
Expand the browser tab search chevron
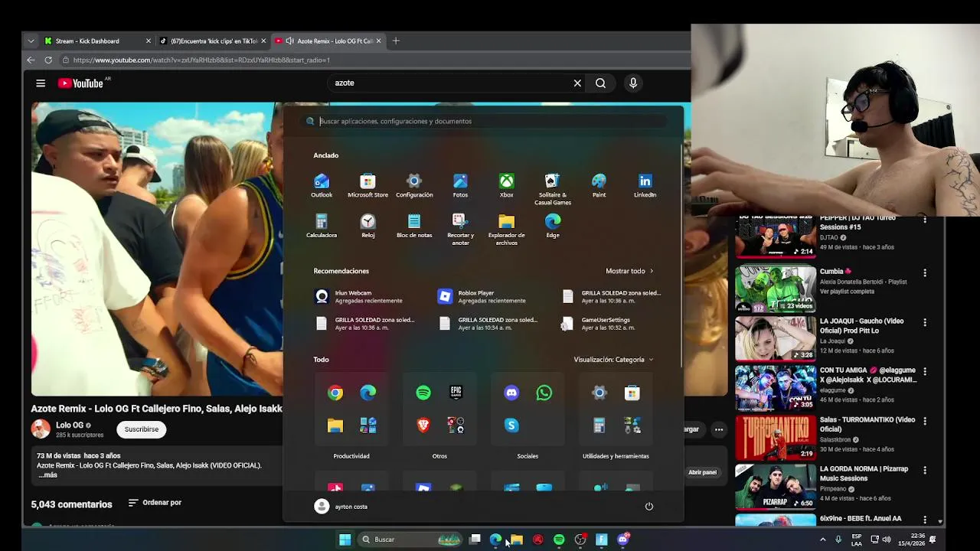[x=31, y=41]
